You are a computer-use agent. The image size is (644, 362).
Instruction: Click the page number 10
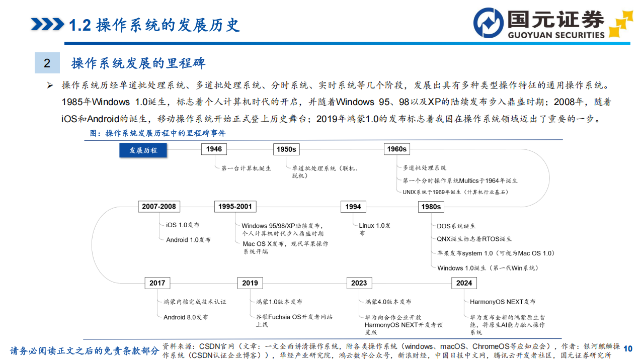tap(627, 348)
